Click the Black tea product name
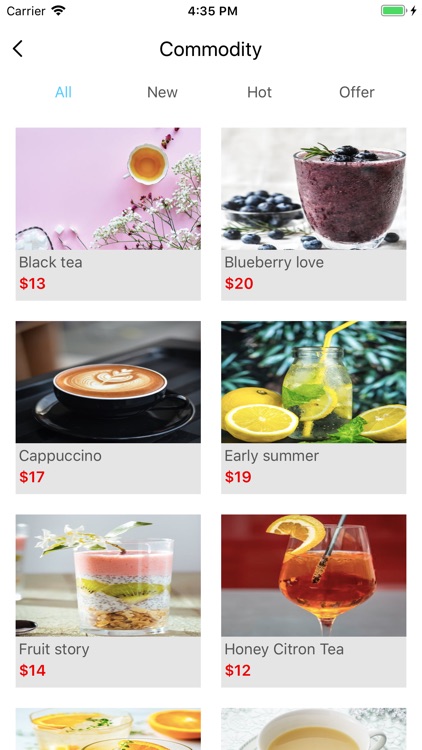Viewport: 422px width, 750px height. pyautogui.click(x=51, y=262)
